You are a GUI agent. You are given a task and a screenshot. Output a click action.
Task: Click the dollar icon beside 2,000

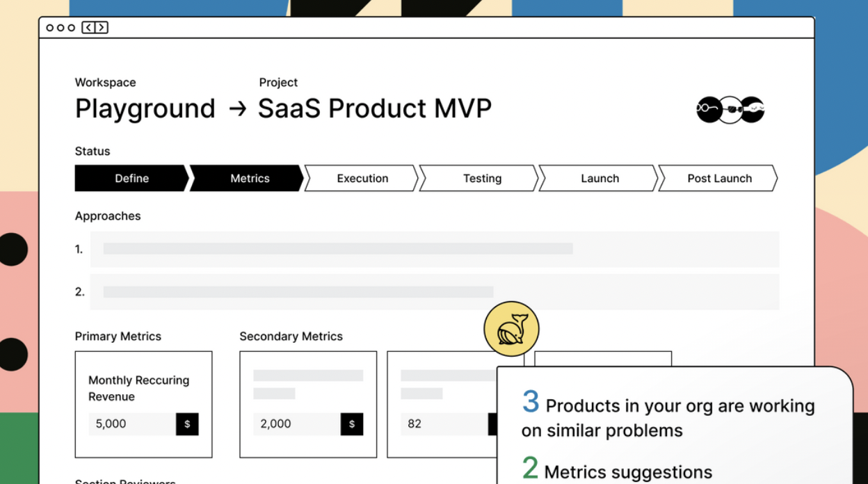[352, 424]
